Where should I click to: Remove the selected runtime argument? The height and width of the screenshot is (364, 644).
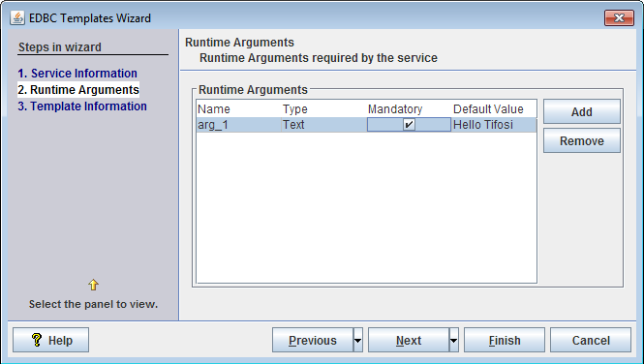582,140
